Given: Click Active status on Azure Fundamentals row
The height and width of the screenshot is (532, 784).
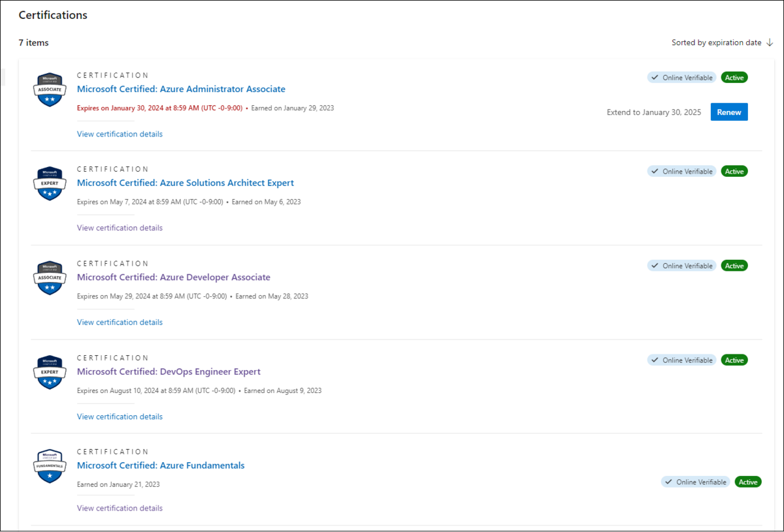Looking at the screenshot, I should 748,482.
